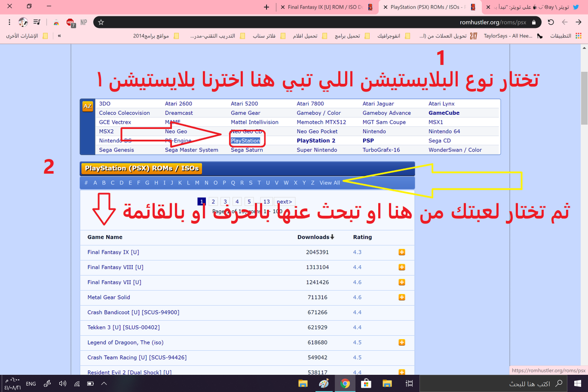Expand the plus icon for Final Fantasy VII
588x392 pixels.
click(402, 282)
